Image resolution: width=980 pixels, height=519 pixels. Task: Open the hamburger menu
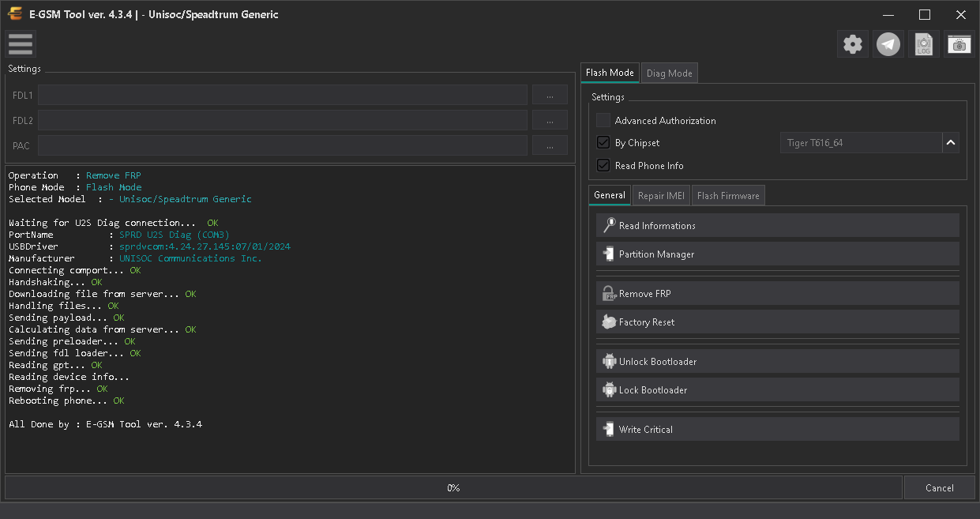coord(21,44)
